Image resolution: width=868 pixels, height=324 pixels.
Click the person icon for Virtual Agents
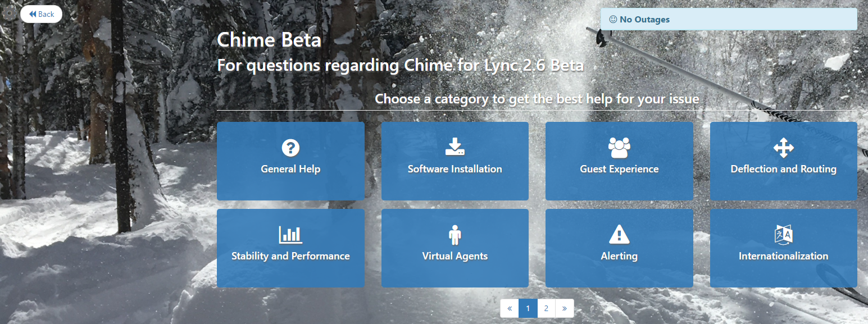pyautogui.click(x=455, y=235)
